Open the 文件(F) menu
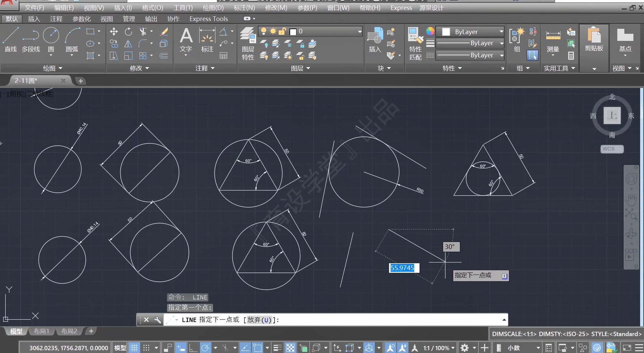 (x=34, y=8)
